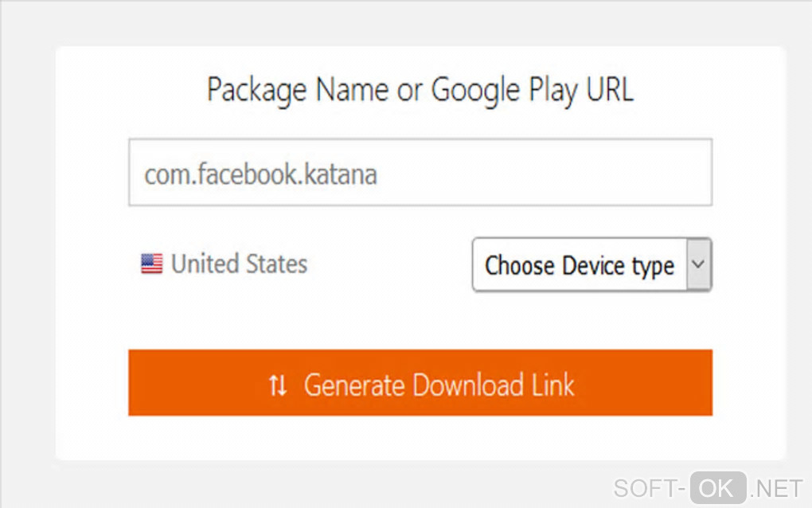
Task: Click the "Generate Download Link" label text
Action: (x=439, y=385)
